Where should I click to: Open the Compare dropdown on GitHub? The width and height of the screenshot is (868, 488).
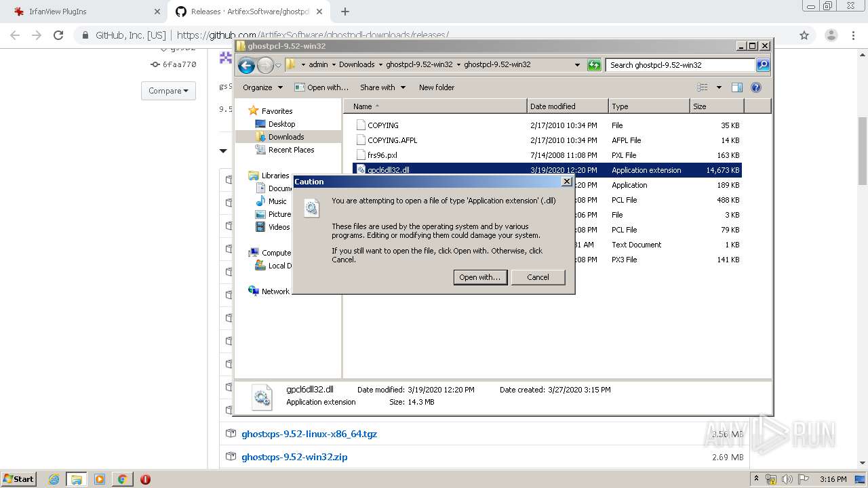(168, 91)
